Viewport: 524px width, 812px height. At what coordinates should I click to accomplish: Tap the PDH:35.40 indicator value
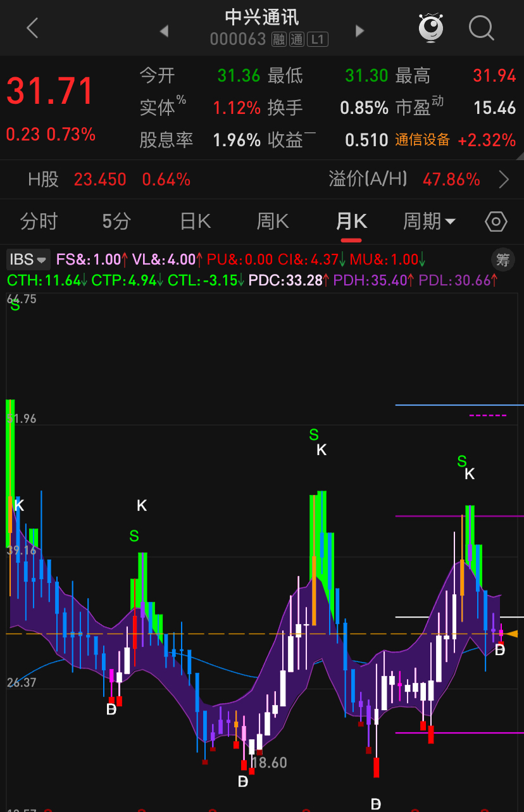click(x=373, y=280)
